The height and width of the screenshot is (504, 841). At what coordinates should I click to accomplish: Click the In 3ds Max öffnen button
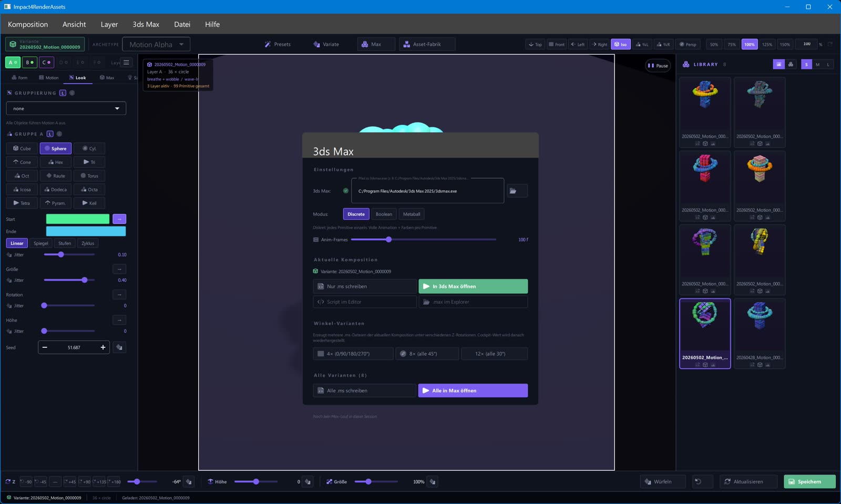[473, 286]
